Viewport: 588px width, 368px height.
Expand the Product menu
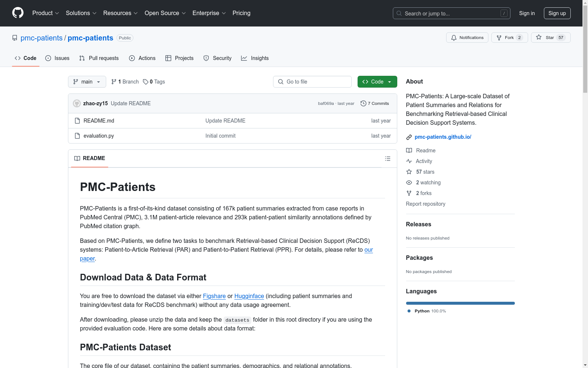point(46,13)
